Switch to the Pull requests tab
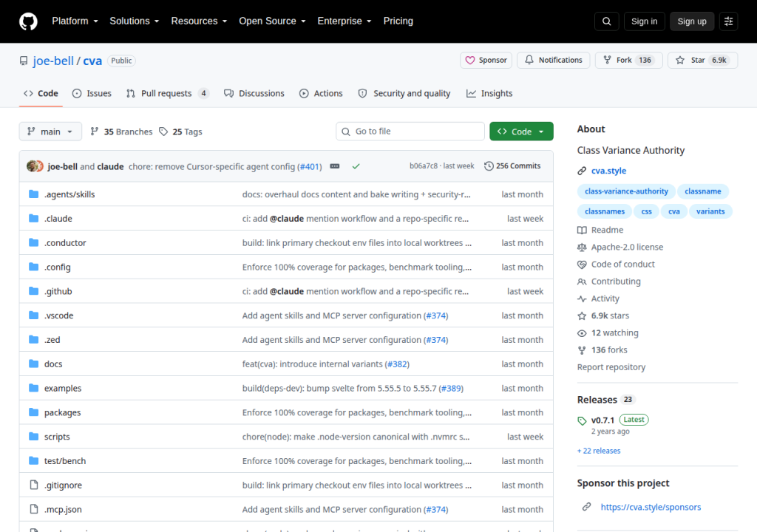Viewport: 757px width, 532px height. (x=168, y=94)
